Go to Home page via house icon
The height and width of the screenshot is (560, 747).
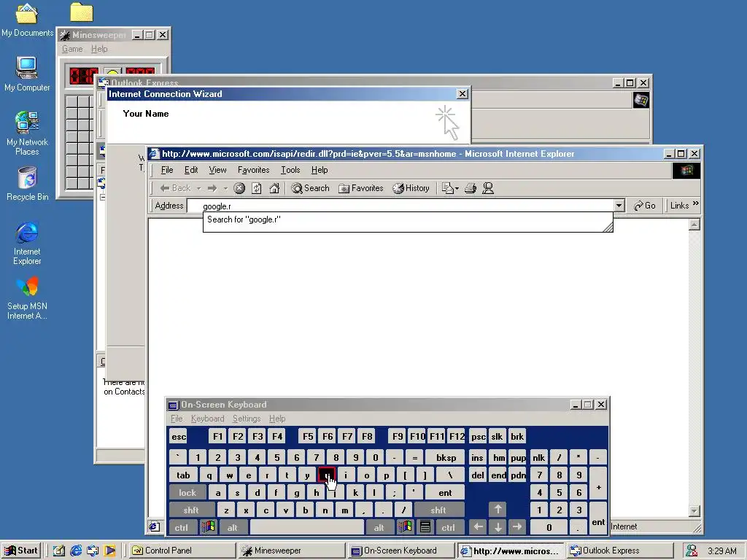click(274, 188)
